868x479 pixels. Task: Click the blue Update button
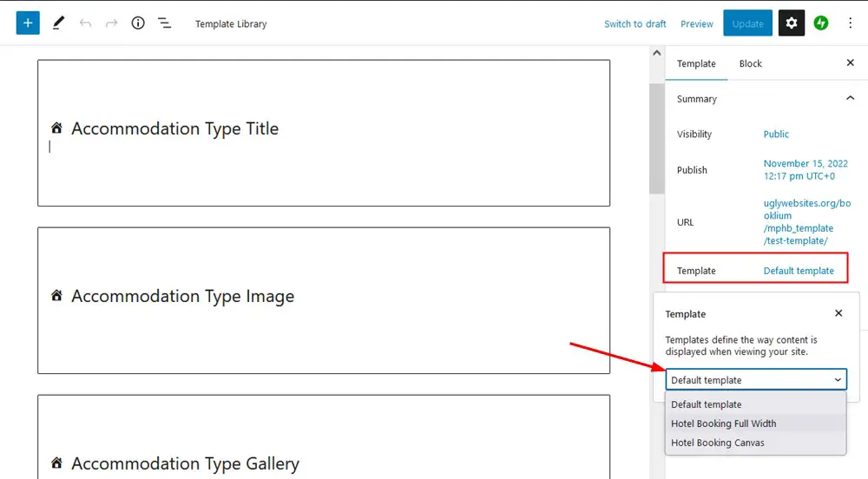click(x=747, y=23)
